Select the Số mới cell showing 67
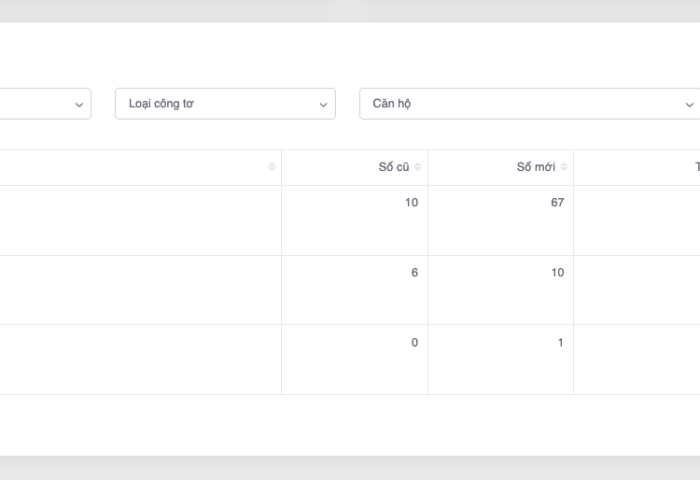This screenshot has width=700, height=480. click(x=556, y=203)
